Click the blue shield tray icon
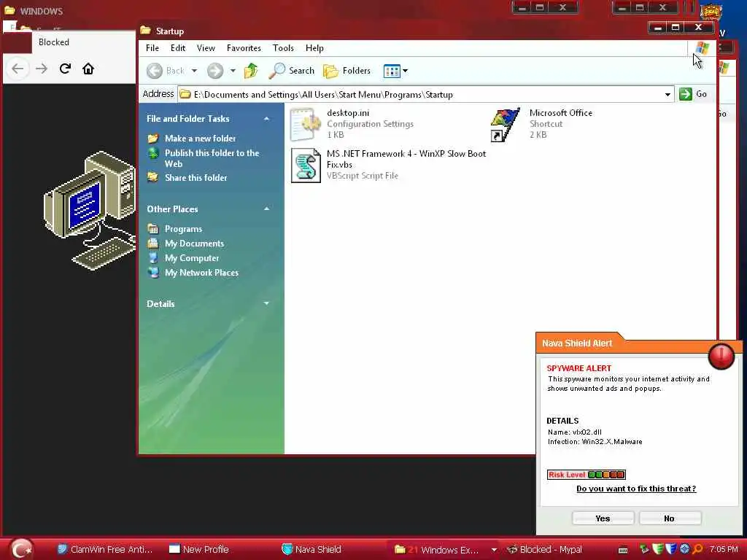Image resolution: width=747 pixels, height=560 pixels. coord(671,549)
